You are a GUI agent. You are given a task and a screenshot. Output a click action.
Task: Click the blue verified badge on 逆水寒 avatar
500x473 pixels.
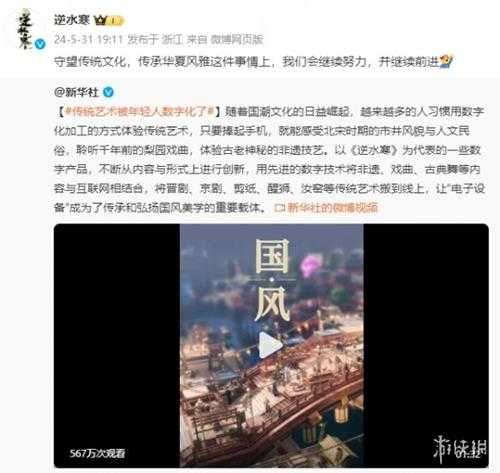click(x=41, y=44)
